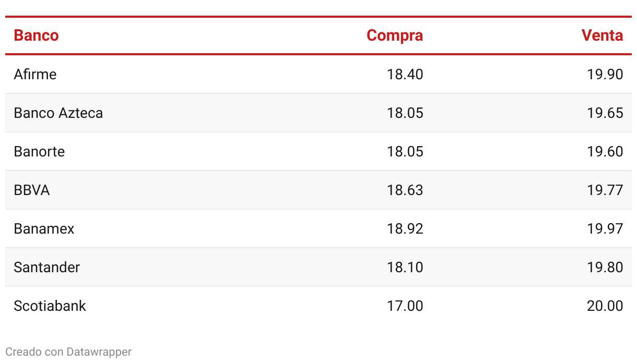Click Banco Azteca's Venta value 19.65
Image resolution: width=637 pixels, height=364 pixels.
(605, 113)
